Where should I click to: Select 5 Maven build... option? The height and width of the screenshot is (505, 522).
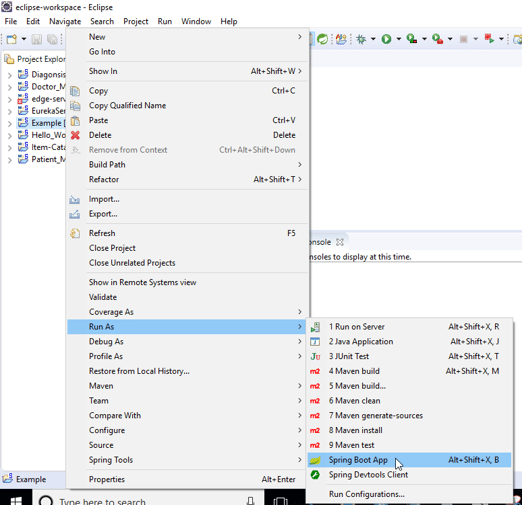pos(409,386)
